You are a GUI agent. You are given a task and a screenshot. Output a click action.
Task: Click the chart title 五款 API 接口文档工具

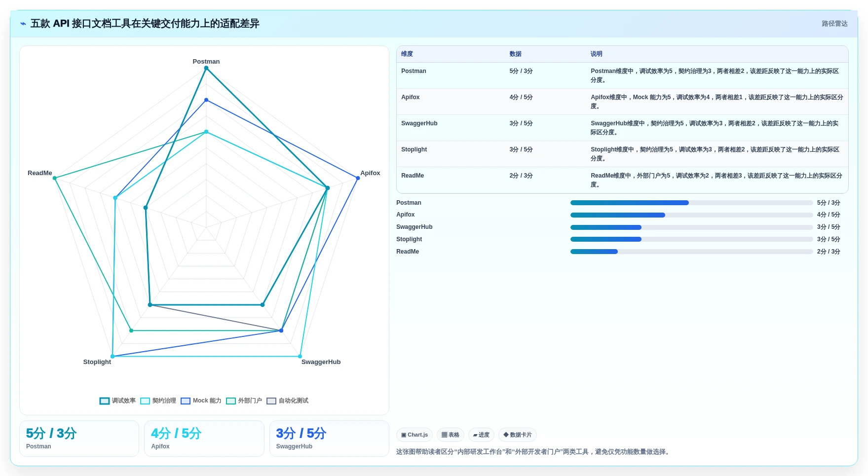pos(145,24)
